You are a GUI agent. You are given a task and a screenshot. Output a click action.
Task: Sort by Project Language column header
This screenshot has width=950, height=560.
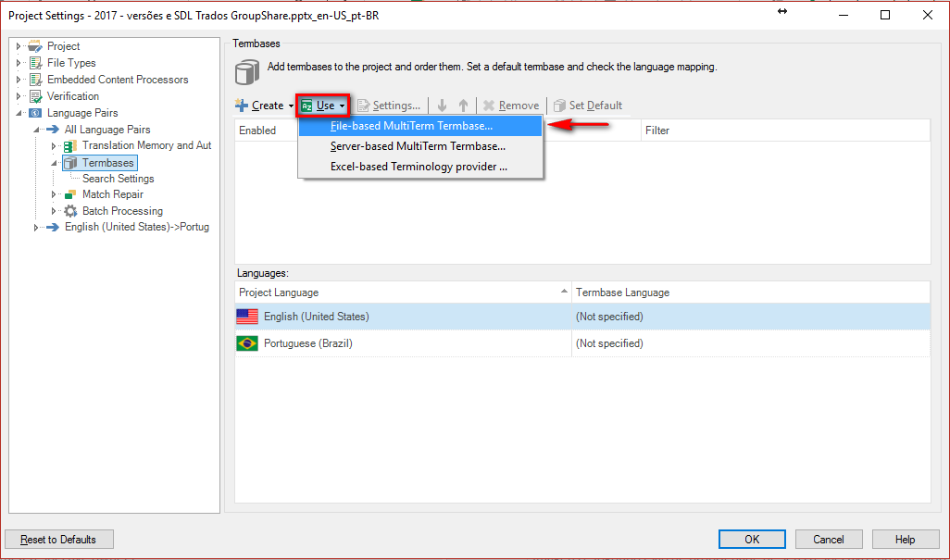(403, 292)
